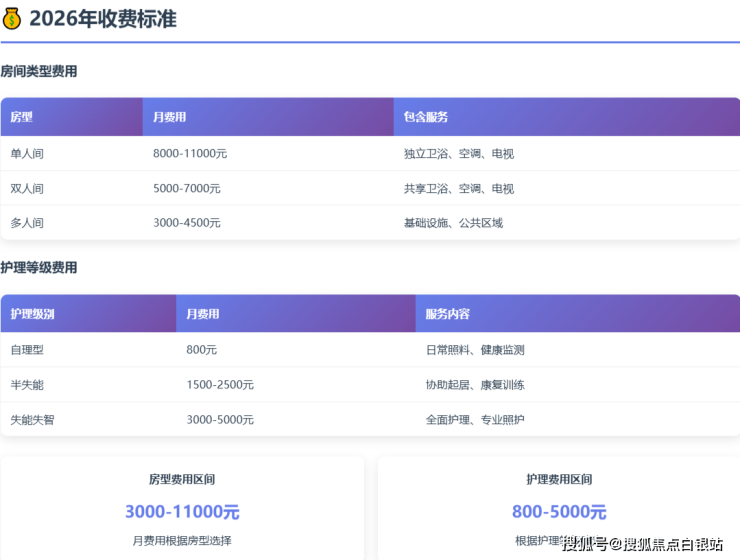Select the 护理等级费用 section heading
This screenshot has width=740, height=560.
[39, 268]
